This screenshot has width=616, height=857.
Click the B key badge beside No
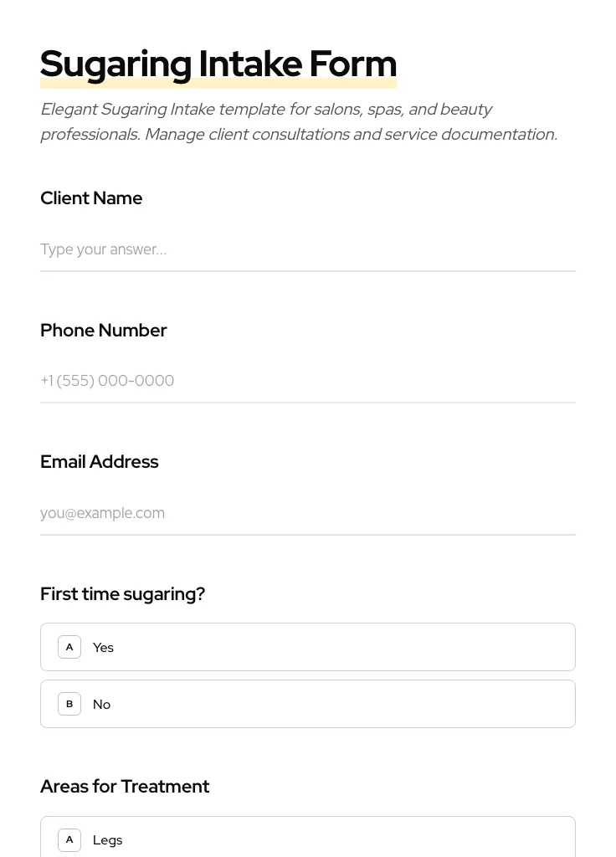coord(69,704)
